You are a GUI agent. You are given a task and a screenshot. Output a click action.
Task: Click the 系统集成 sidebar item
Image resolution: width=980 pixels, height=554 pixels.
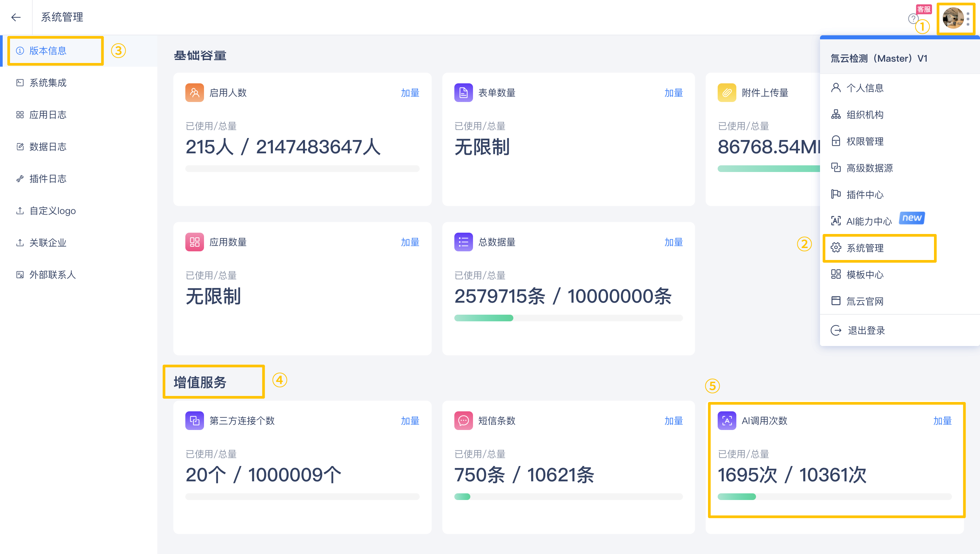coord(48,82)
